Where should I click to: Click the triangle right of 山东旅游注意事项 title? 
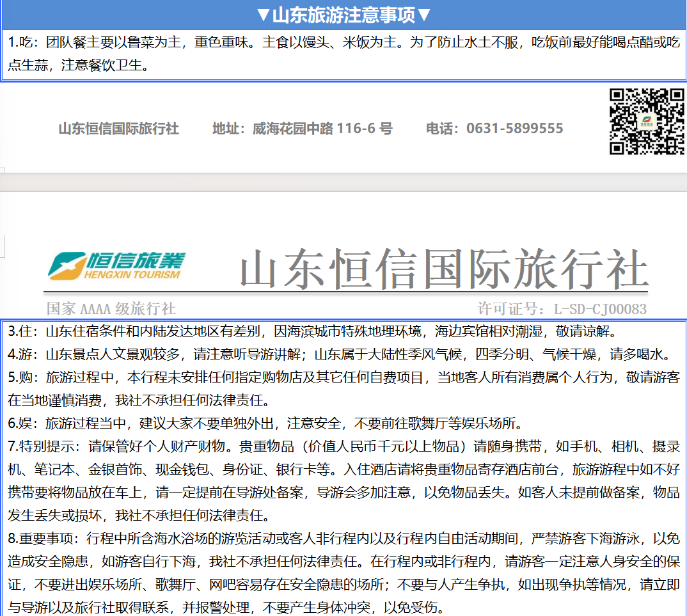click(x=423, y=15)
